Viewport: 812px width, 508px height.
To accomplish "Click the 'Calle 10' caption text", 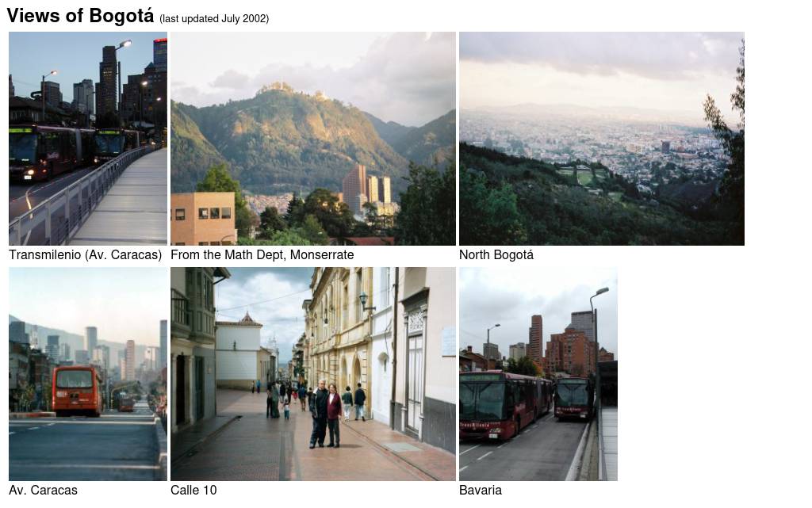I will coord(193,491).
